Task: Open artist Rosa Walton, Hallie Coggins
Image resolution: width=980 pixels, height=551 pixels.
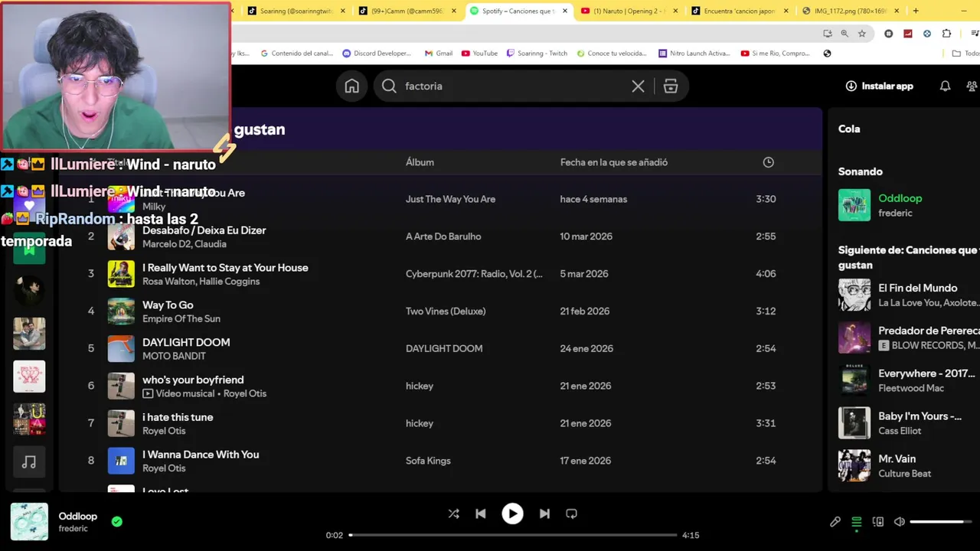Action: 201,282
